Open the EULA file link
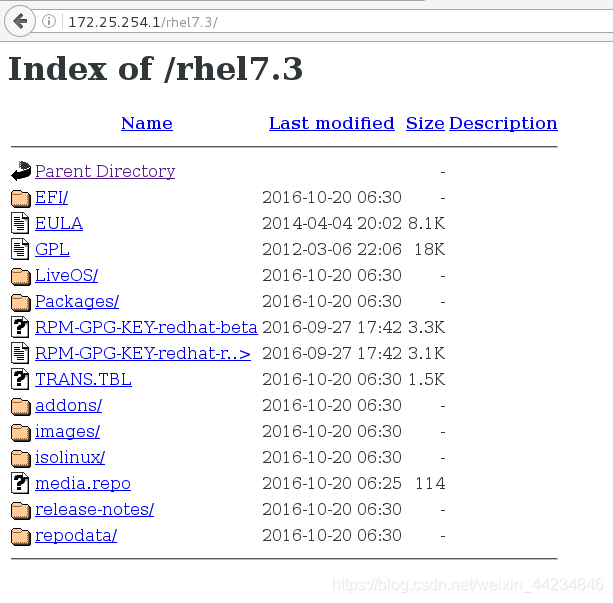This screenshot has width=613, height=603. (x=59, y=223)
